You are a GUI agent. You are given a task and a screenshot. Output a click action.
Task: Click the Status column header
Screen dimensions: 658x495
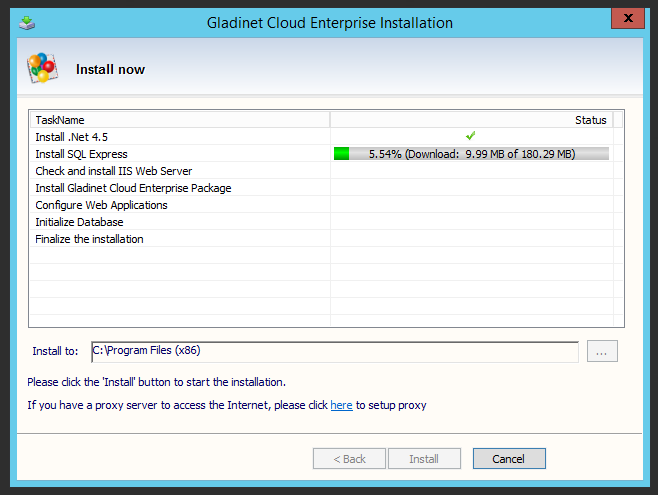[590, 120]
